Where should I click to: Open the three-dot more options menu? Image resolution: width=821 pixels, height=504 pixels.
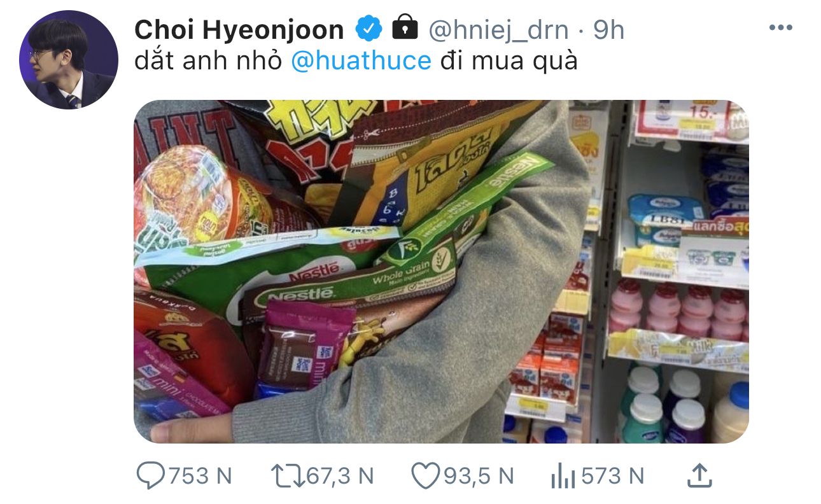point(780,29)
